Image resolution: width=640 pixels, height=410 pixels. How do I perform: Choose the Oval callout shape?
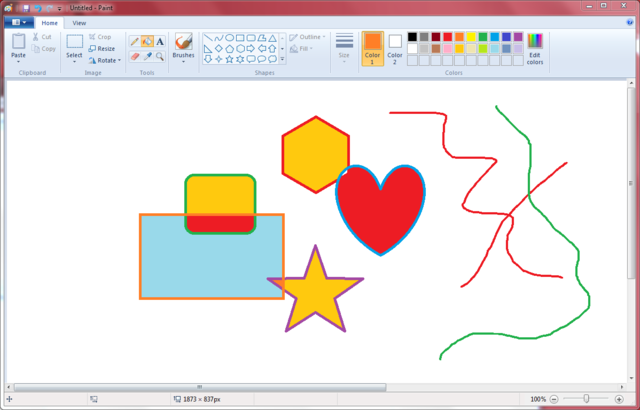(262, 60)
